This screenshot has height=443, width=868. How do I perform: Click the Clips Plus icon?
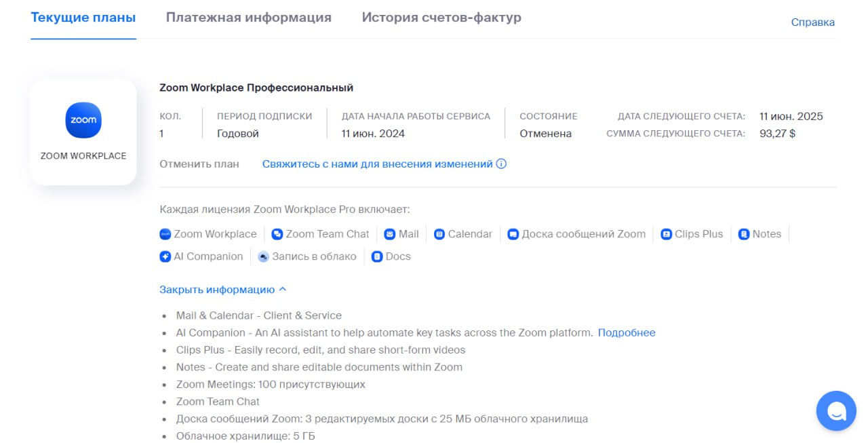[x=666, y=234]
